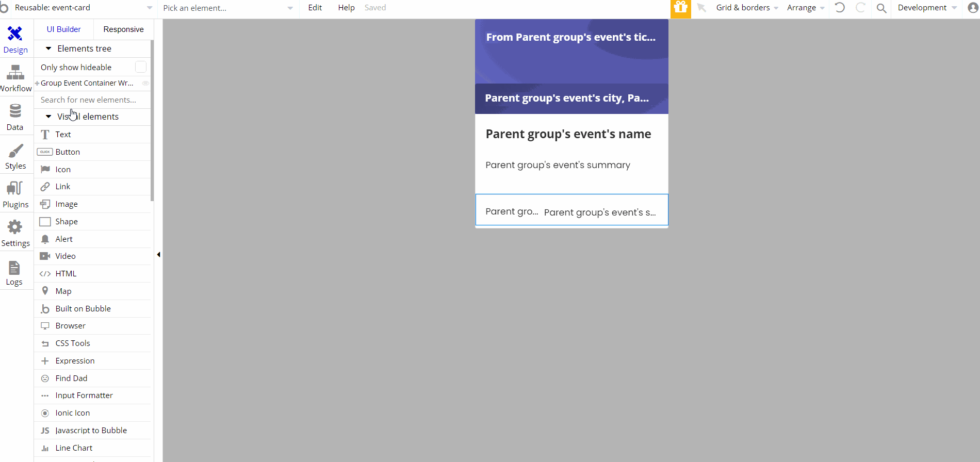The image size is (980, 462).
Task: Select the Button element icon
Action: (45, 152)
